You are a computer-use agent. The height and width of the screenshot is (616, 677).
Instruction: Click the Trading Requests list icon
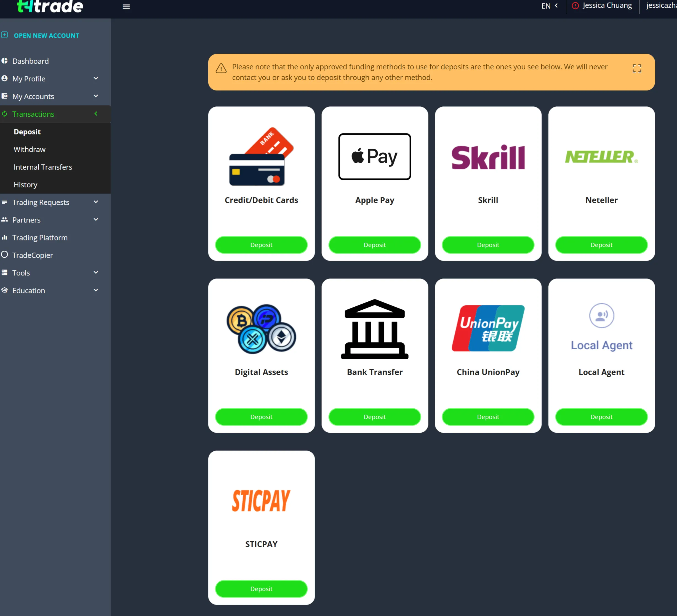tap(4, 202)
